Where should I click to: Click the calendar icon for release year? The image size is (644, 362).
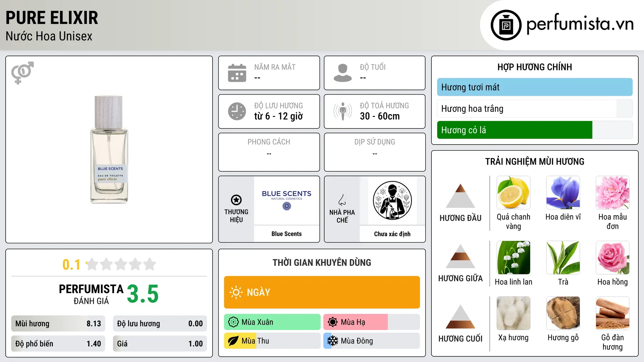(237, 73)
